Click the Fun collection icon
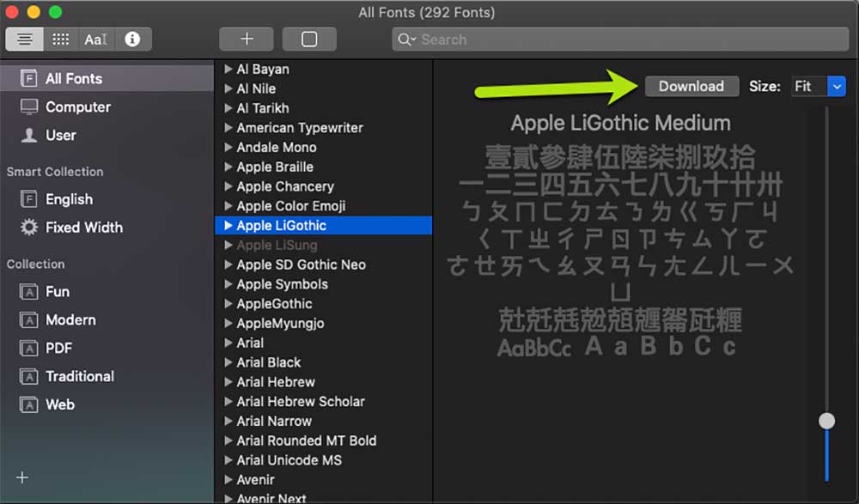This screenshot has height=504, width=859. [28, 291]
